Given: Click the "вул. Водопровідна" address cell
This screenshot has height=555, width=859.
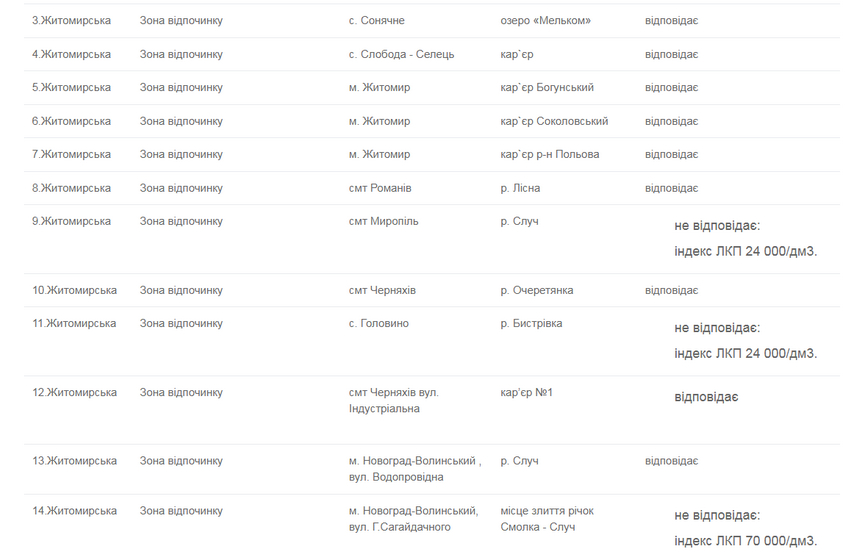Looking at the screenshot, I should point(395,477).
